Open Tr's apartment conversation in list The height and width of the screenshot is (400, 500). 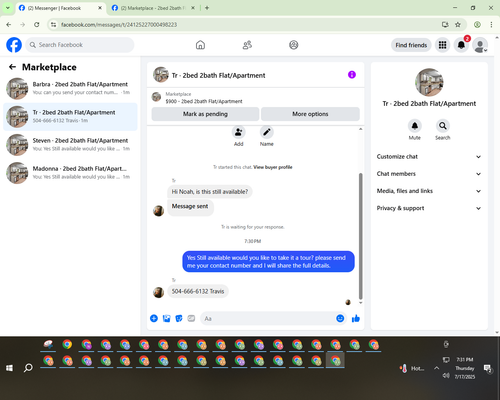[70, 117]
